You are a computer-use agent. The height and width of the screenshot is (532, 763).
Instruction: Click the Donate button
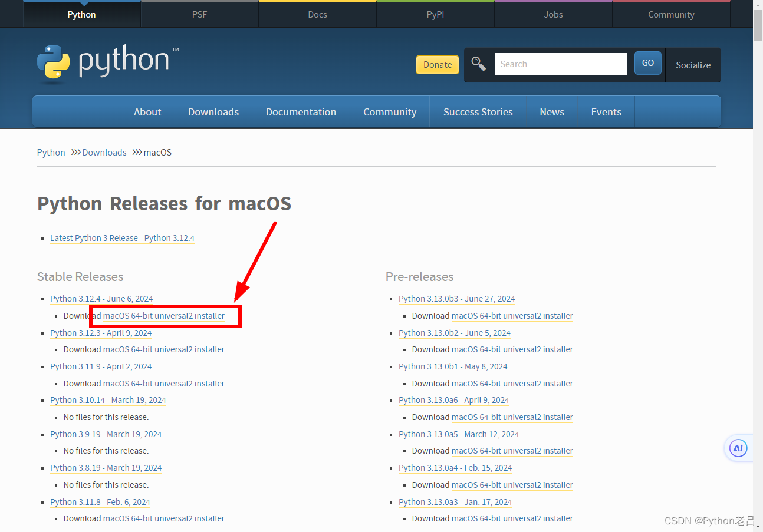[438, 65]
